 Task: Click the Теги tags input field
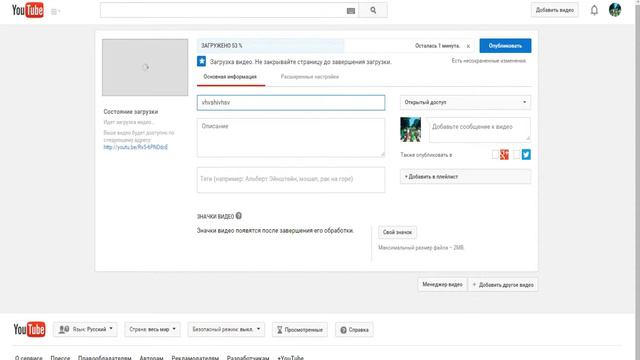tap(291, 180)
